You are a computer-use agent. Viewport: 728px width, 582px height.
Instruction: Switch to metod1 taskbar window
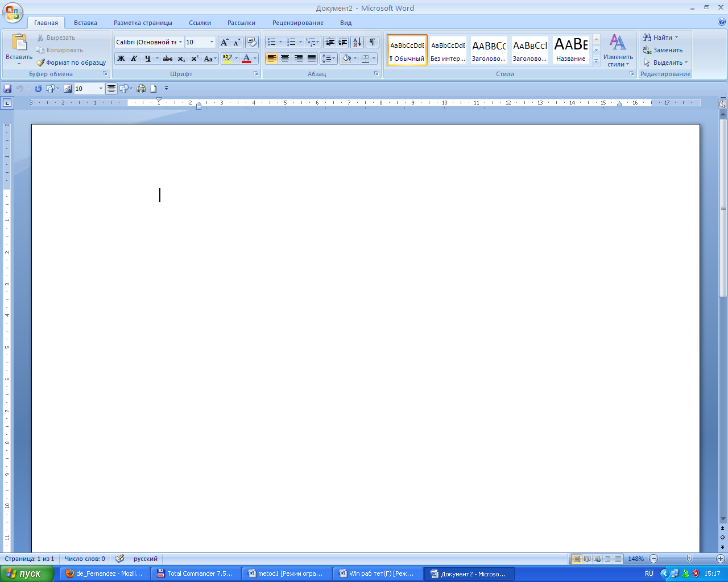(288, 573)
